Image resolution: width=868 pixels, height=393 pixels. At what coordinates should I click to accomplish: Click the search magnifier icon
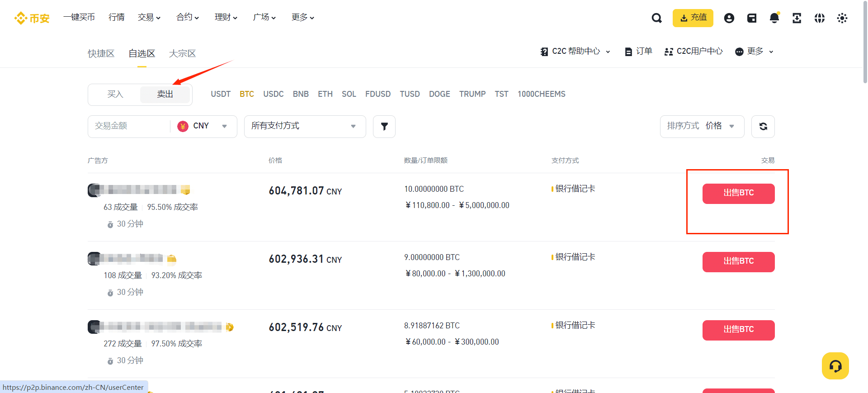(656, 18)
